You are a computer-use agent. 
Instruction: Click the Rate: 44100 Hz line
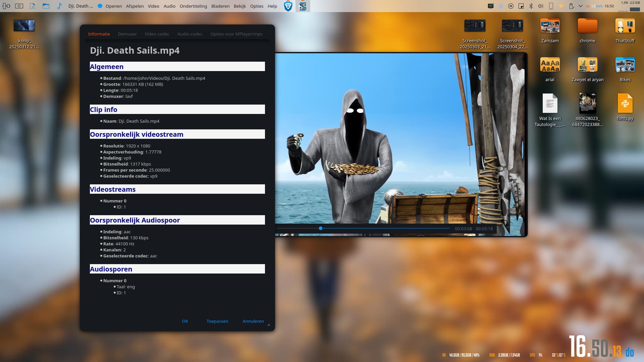point(119,244)
